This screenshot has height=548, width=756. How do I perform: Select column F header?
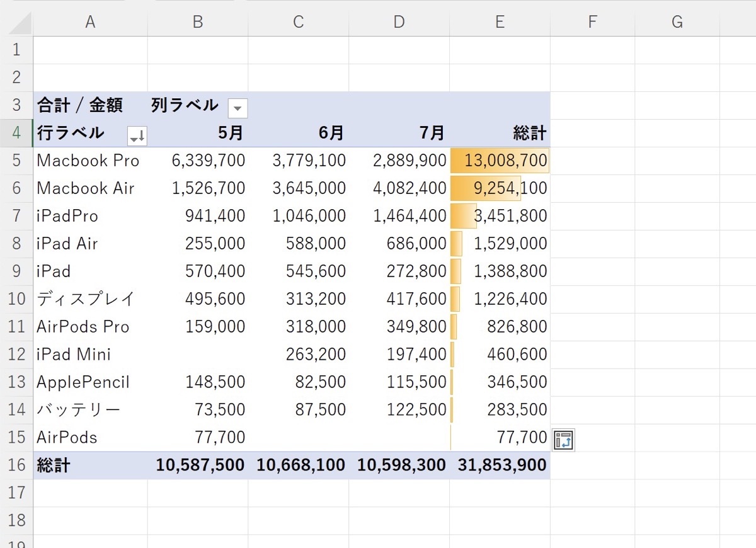[x=592, y=22]
